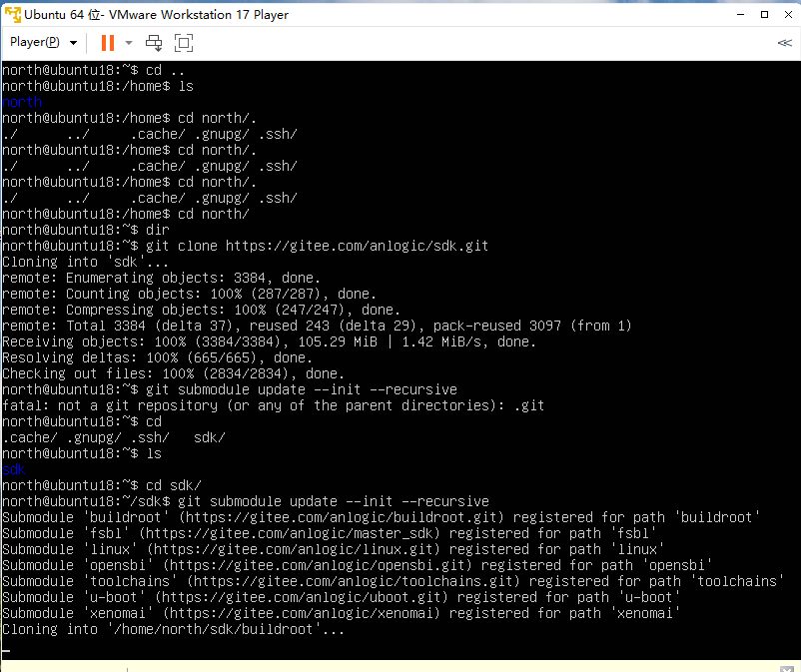Open the Player(P) menu

pyautogui.click(x=43, y=42)
